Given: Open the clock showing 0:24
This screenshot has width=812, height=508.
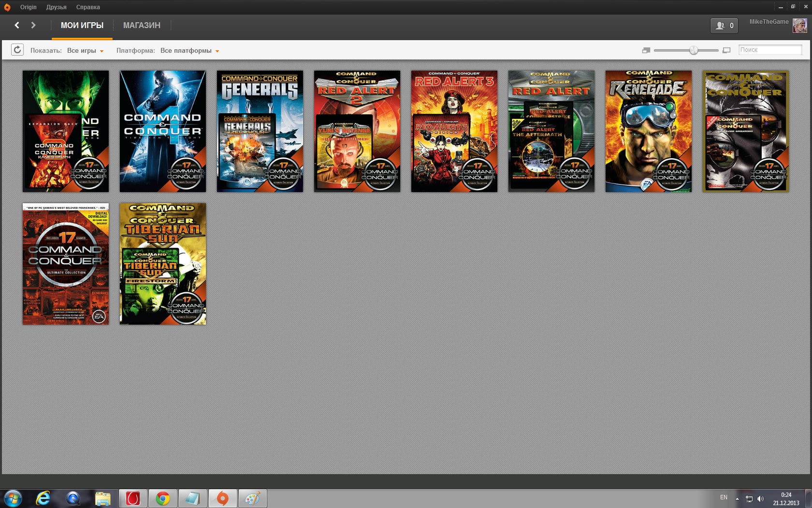Looking at the screenshot, I should click(x=786, y=499).
